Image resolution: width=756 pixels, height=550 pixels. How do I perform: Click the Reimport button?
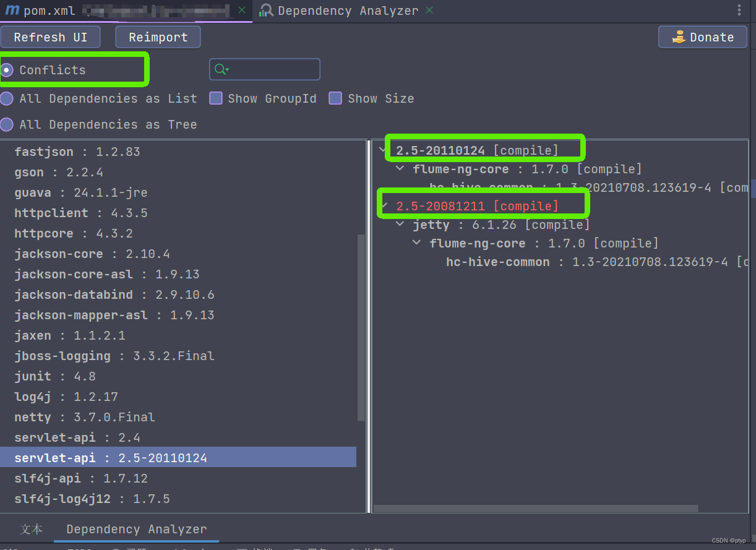(x=158, y=37)
